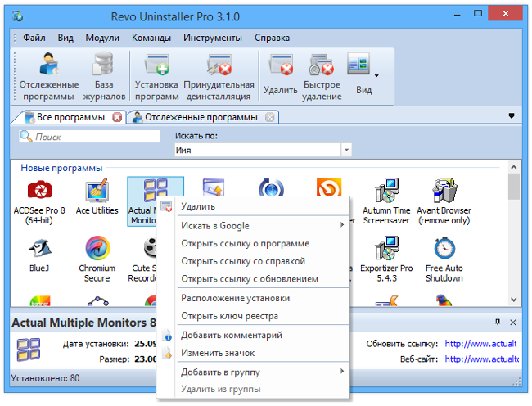
Task: Open the Модули menu
Action: (102, 38)
